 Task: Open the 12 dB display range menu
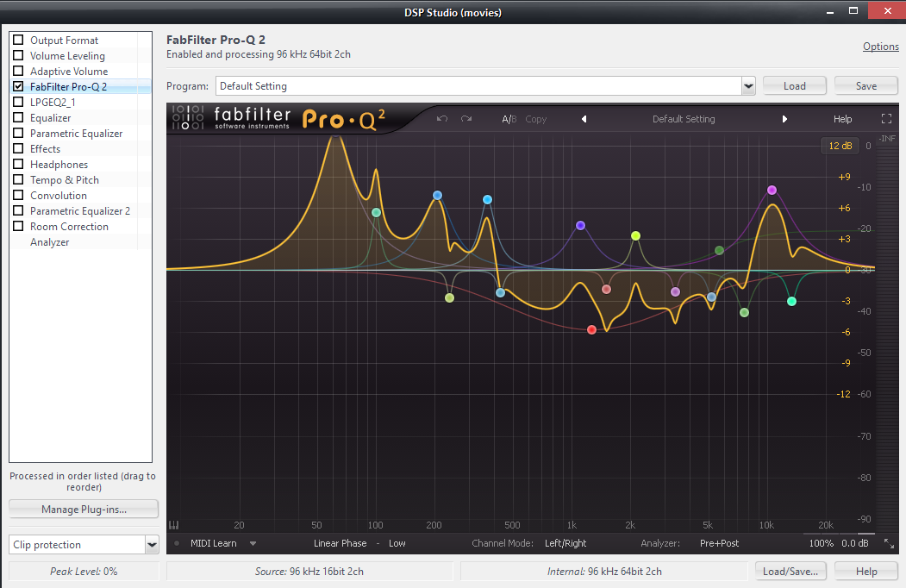(840, 146)
